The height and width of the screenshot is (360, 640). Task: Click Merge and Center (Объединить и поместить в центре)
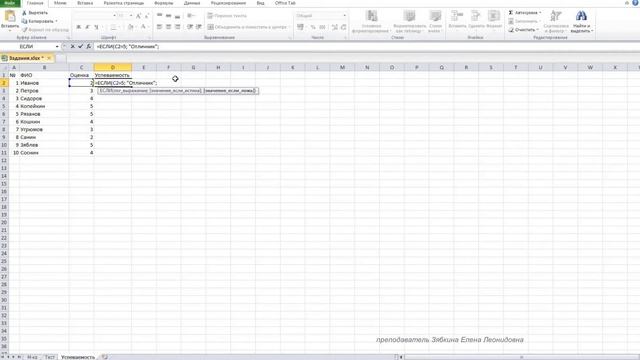(247, 27)
